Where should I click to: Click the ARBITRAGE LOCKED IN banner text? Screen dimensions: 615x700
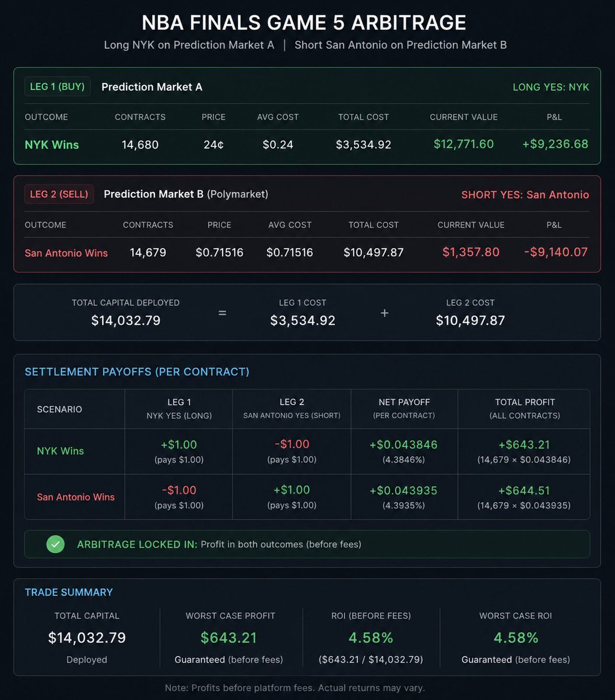pyautogui.click(x=219, y=544)
